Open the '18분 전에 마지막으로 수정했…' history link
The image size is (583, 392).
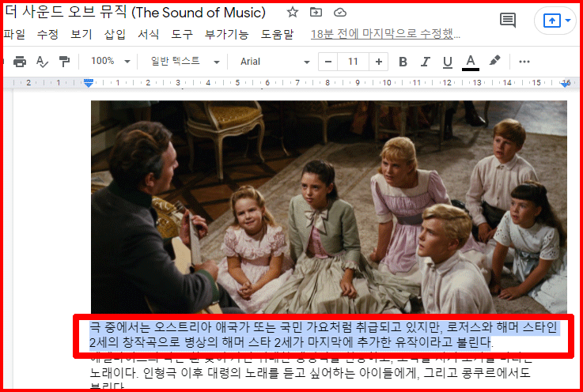coord(385,35)
